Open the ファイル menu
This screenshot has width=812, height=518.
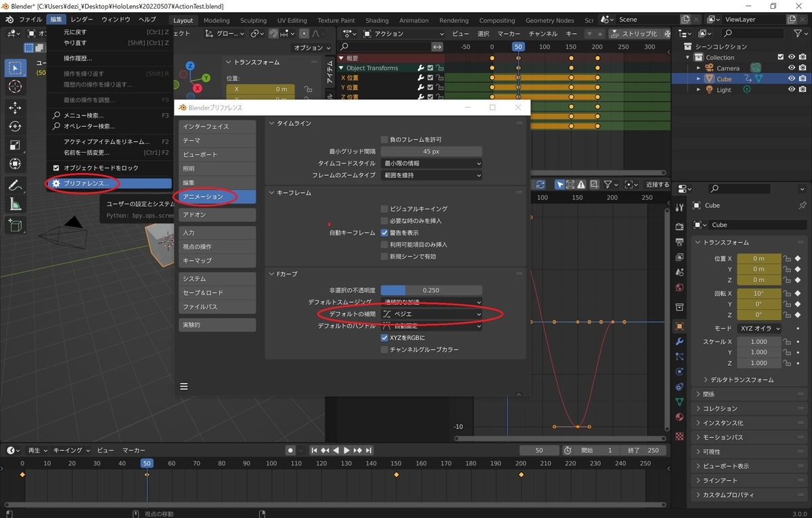coord(30,20)
